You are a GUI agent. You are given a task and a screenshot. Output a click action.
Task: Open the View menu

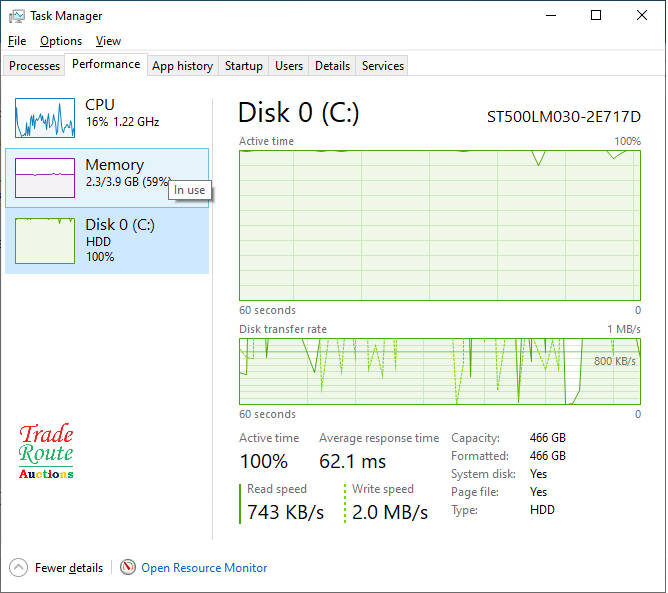[x=108, y=41]
